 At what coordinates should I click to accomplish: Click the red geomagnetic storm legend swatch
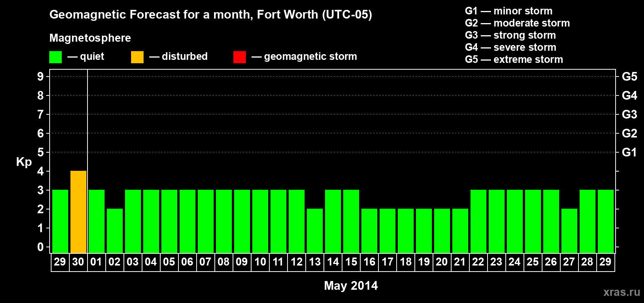click(239, 57)
